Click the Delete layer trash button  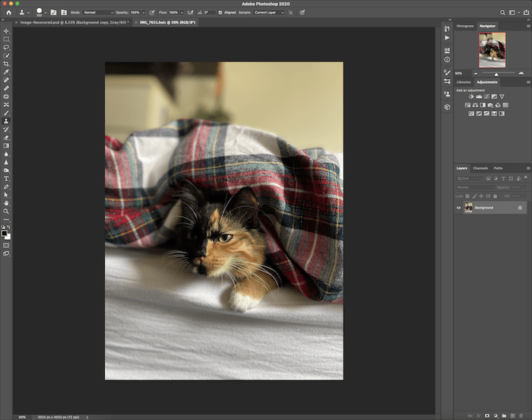click(521, 415)
